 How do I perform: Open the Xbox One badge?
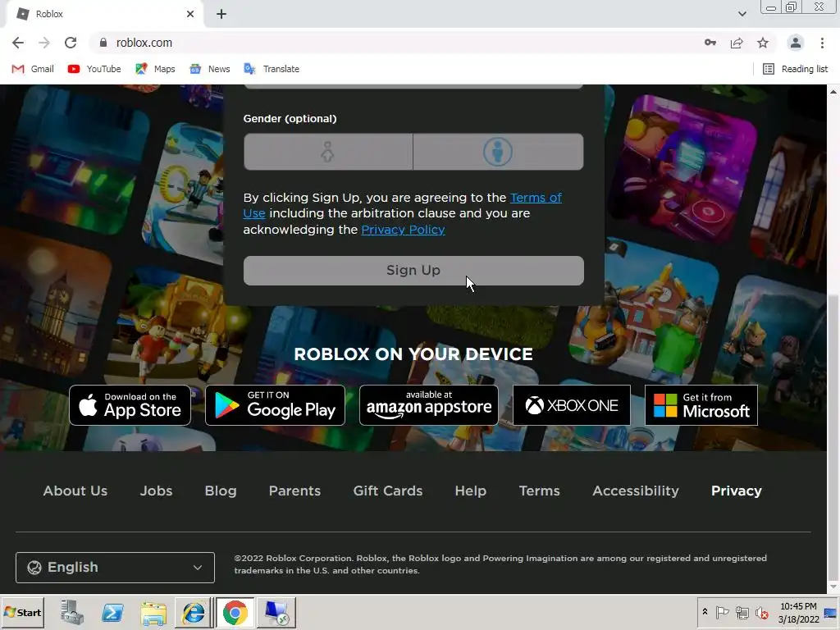pos(572,405)
